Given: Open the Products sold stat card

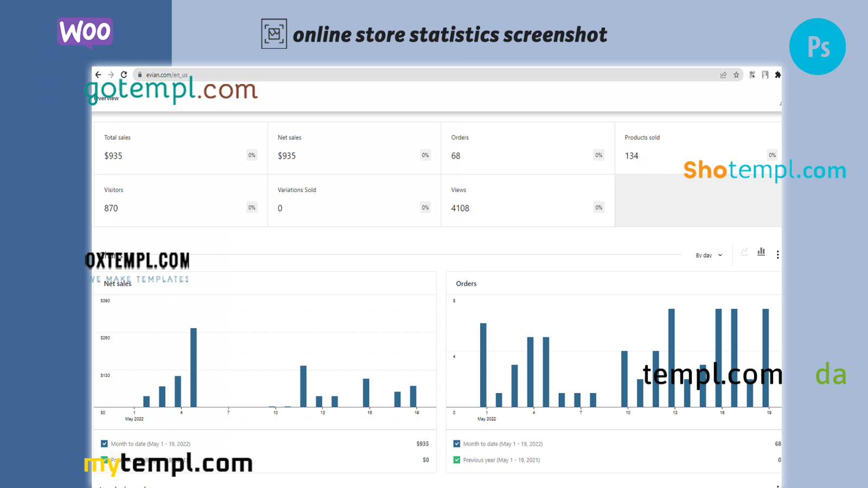Looking at the screenshot, I should (x=698, y=148).
